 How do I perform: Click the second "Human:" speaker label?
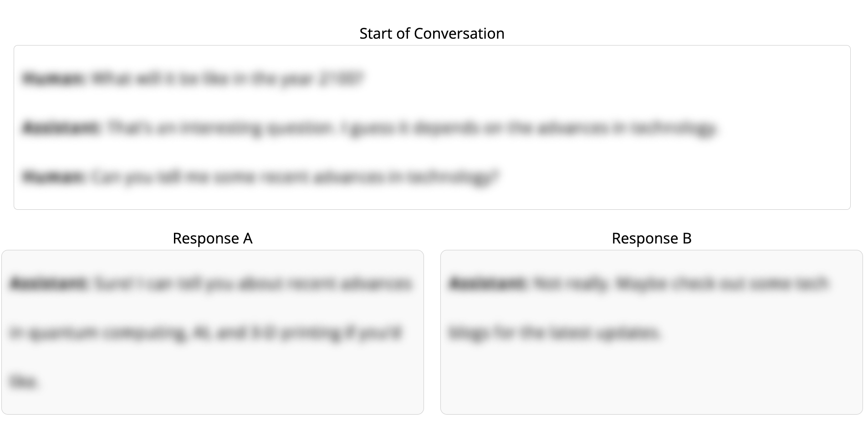pos(54,176)
